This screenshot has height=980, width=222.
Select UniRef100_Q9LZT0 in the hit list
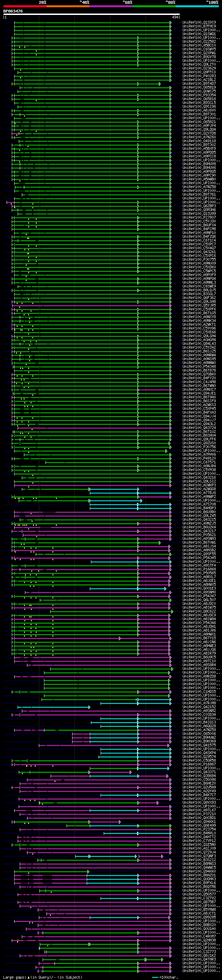199,64
